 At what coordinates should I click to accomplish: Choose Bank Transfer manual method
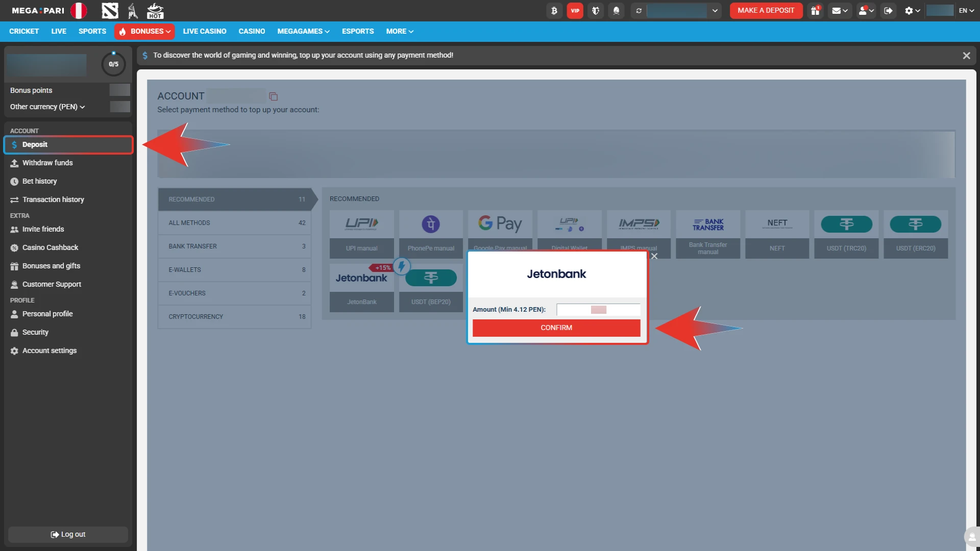click(708, 234)
